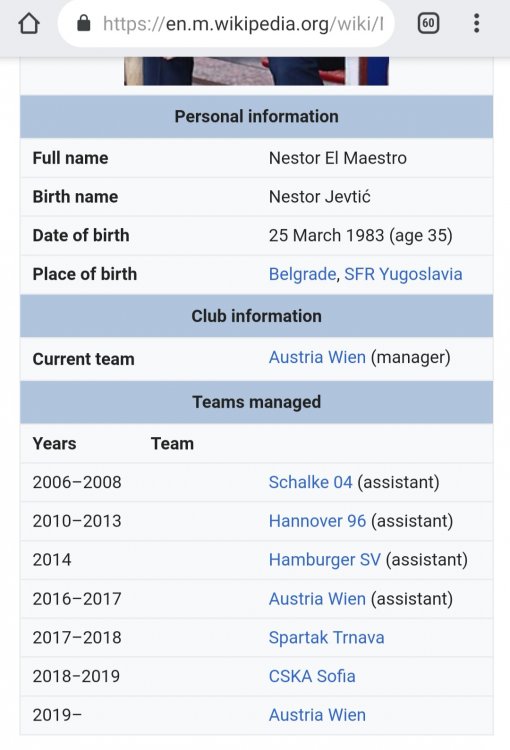
Task: Open the 2016–2017 Austria Wien assistant link
Action: tap(317, 599)
